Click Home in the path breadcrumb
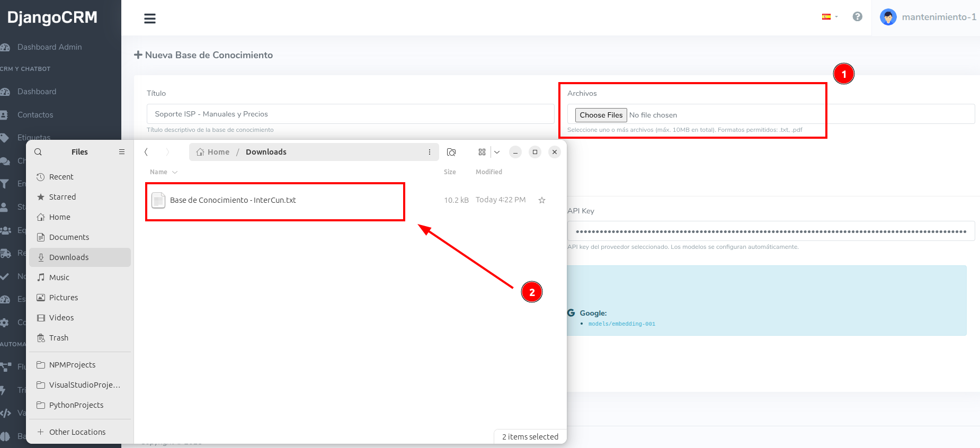Screen dimensions: 980x448 pyautogui.click(x=213, y=152)
